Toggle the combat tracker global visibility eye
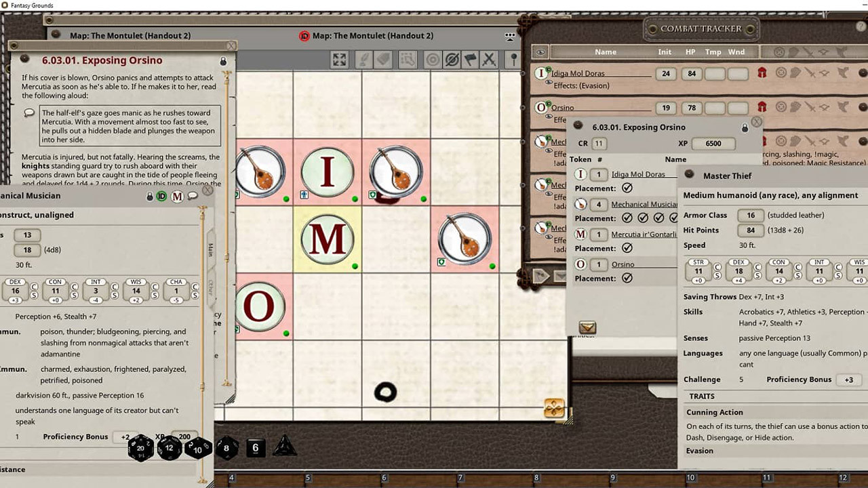The height and width of the screenshot is (488, 868). pos(540,52)
